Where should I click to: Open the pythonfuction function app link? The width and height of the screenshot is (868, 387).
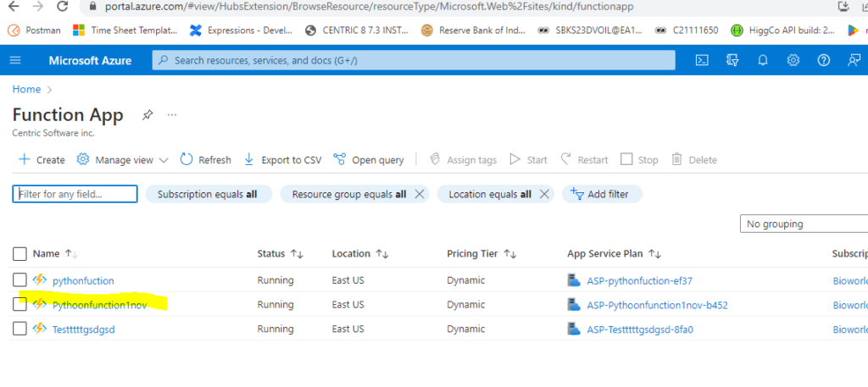tap(83, 281)
